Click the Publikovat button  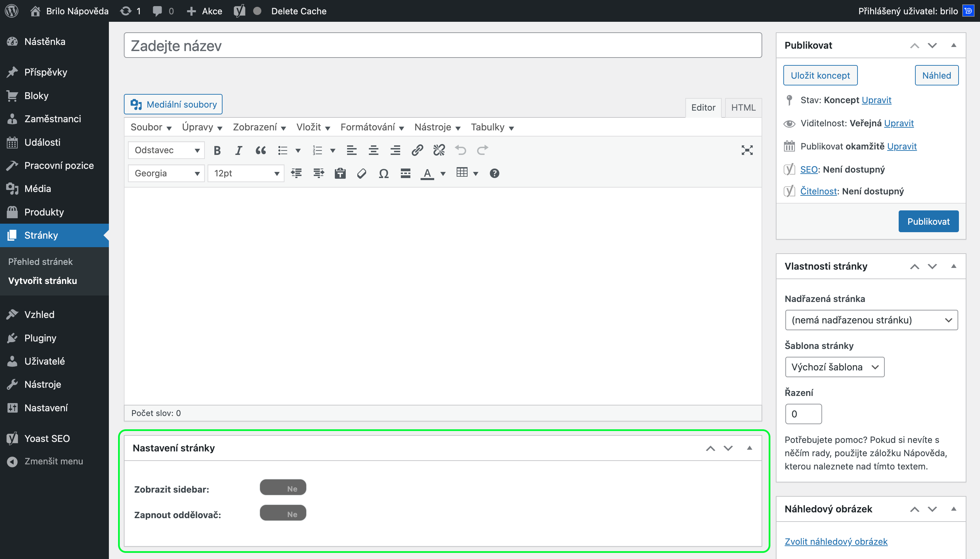tap(928, 221)
